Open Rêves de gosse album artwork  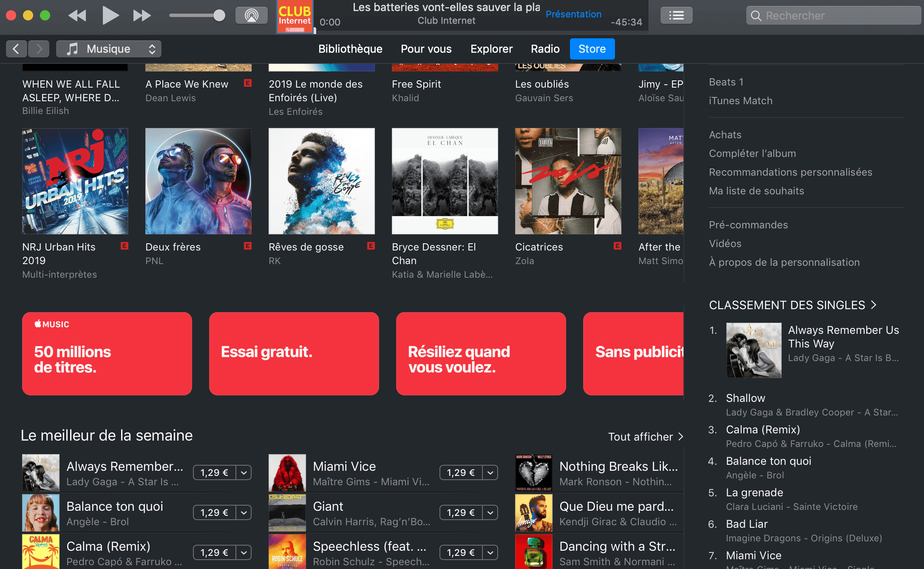tap(322, 181)
